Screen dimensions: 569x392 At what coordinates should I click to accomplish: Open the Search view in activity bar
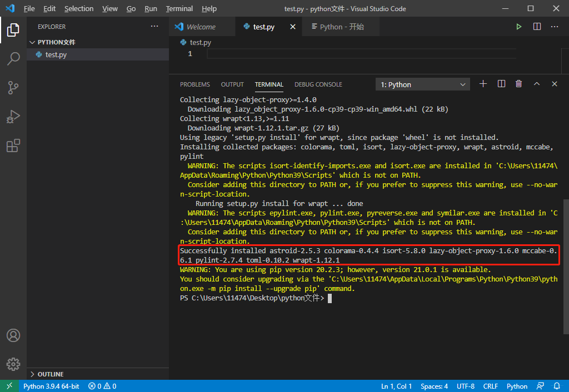click(x=13, y=59)
